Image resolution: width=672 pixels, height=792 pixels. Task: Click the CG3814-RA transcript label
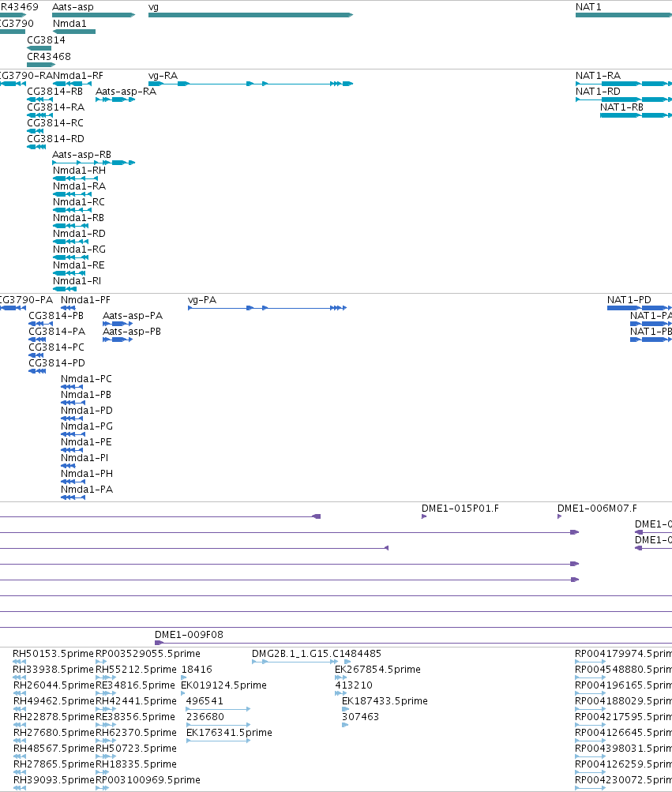[x=55, y=107]
